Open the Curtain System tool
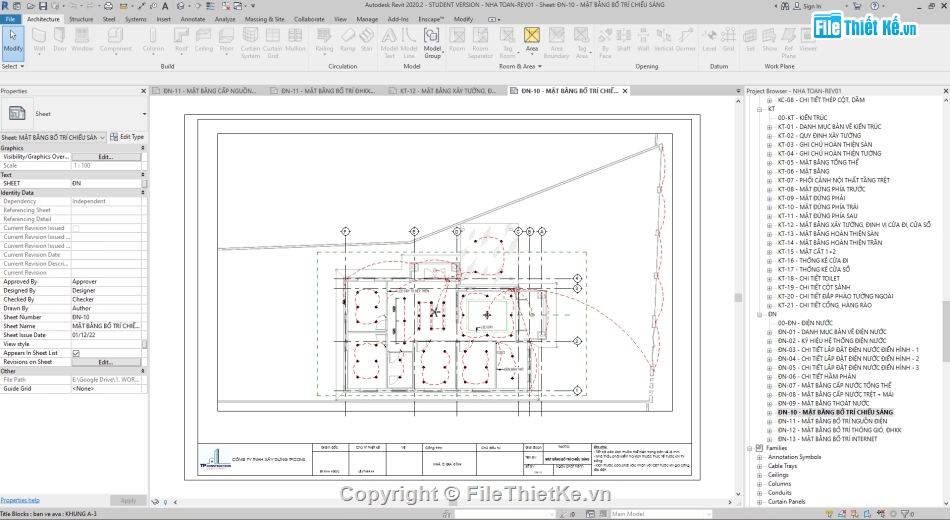This screenshot has height=520, width=950. tap(250, 42)
